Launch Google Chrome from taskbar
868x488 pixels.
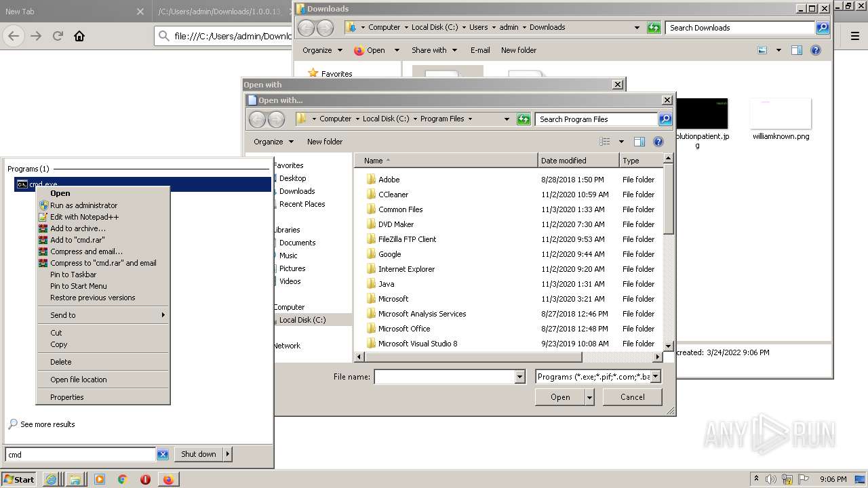pos(123,479)
